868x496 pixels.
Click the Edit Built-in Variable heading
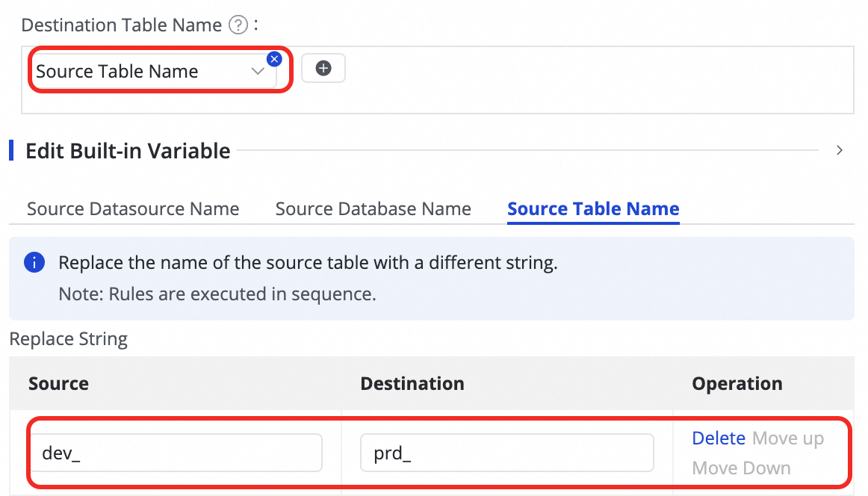click(x=128, y=151)
